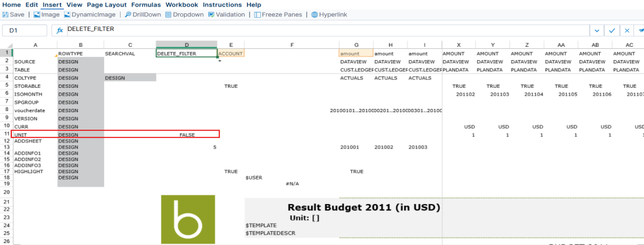Select the SPGROUP cell
Image resolution: width=644 pixels, height=245 pixels.
[x=36, y=102]
